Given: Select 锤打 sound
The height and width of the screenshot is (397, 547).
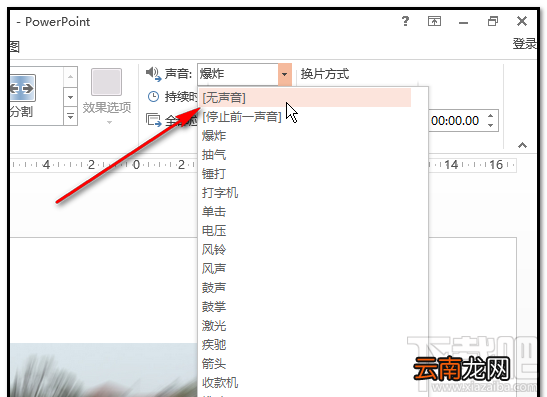Looking at the screenshot, I should 306,174.
